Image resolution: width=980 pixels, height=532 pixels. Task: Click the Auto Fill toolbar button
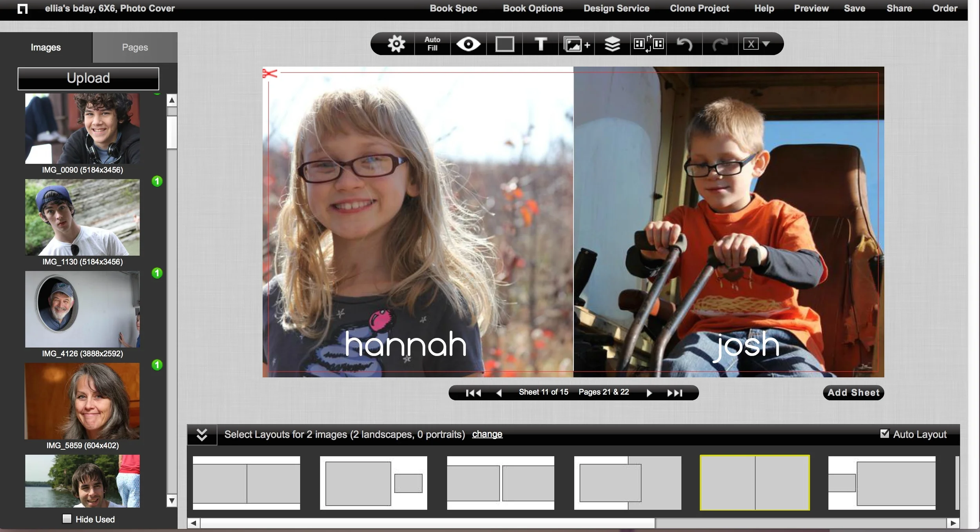(x=432, y=44)
